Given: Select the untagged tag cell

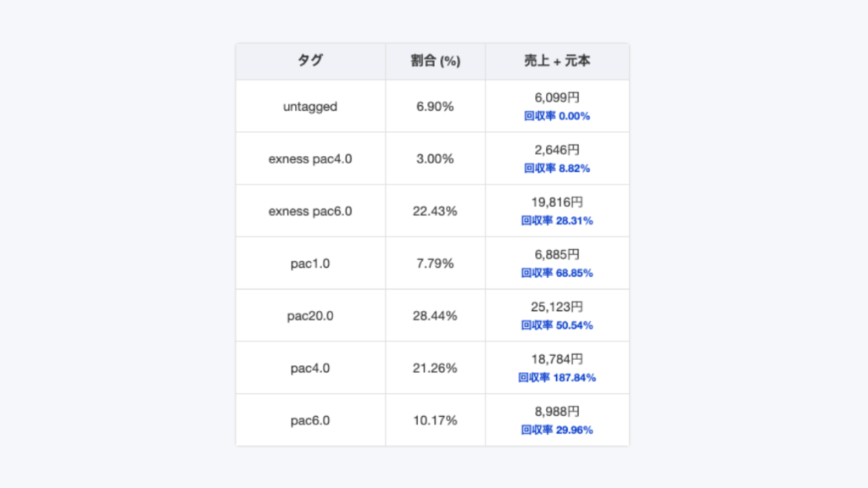Looking at the screenshot, I should (x=310, y=107).
